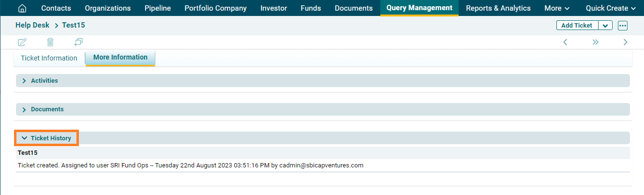Collapse the Ticket History section
The height and width of the screenshot is (195, 644).
coord(46,138)
